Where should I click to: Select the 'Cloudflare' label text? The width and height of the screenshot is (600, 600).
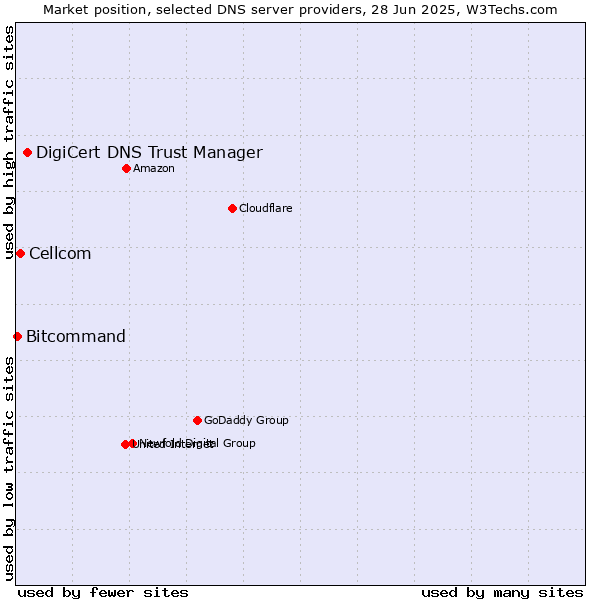click(x=266, y=209)
